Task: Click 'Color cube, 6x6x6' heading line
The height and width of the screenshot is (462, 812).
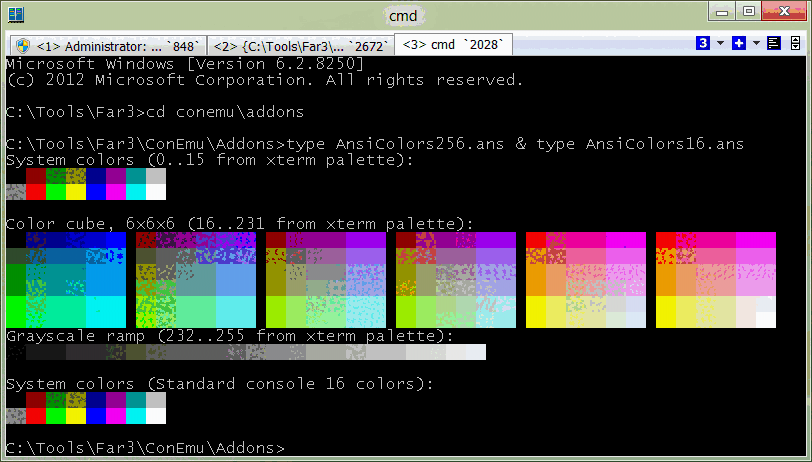Action: click(240, 224)
